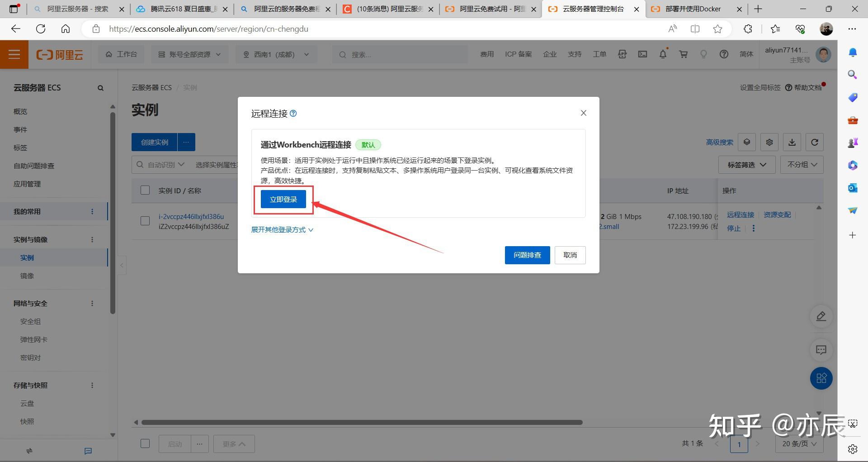
Task: Open the Aliyun hamburger menu
Action: click(x=14, y=55)
